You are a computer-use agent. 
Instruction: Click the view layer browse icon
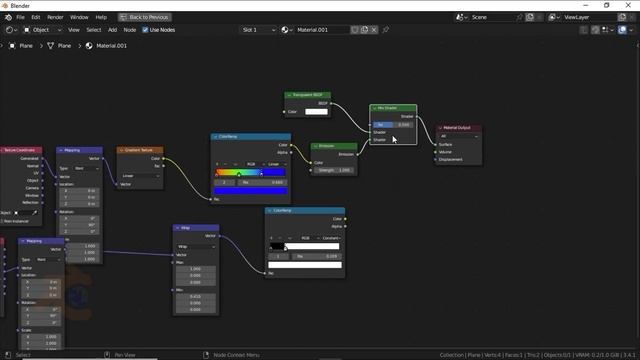pyautogui.click(x=554, y=17)
